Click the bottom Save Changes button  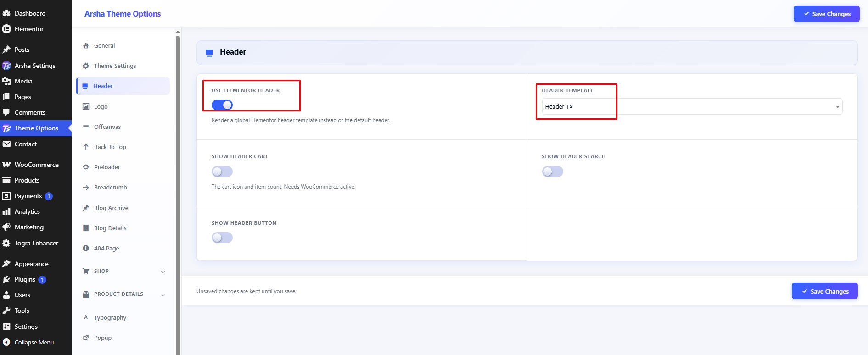pos(824,291)
